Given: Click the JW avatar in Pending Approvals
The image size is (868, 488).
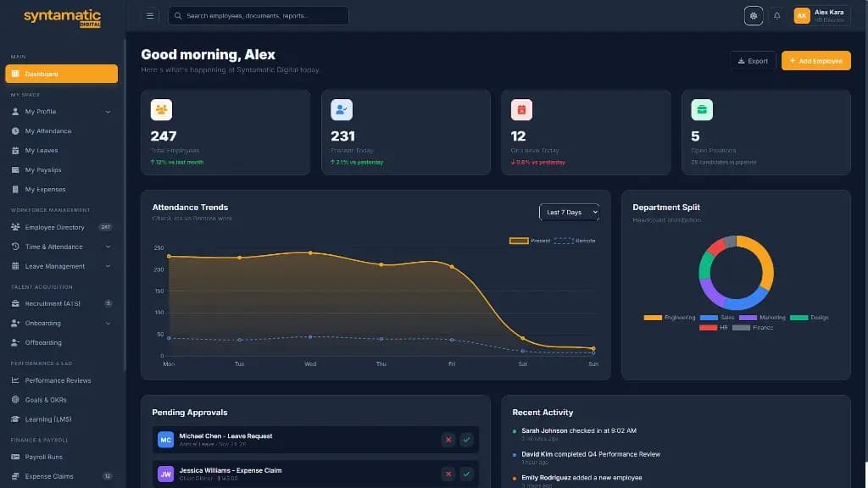Looking at the screenshot, I should point(165,474).
